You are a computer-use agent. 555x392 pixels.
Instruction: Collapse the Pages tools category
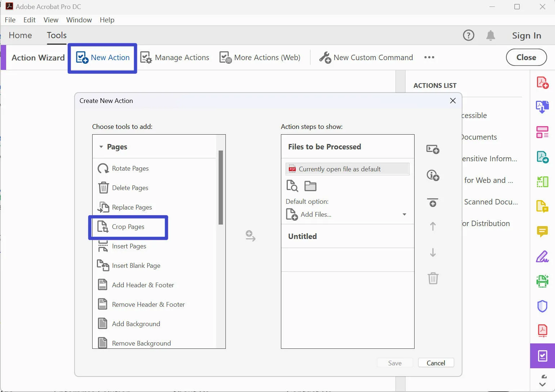tap(100, 147)
